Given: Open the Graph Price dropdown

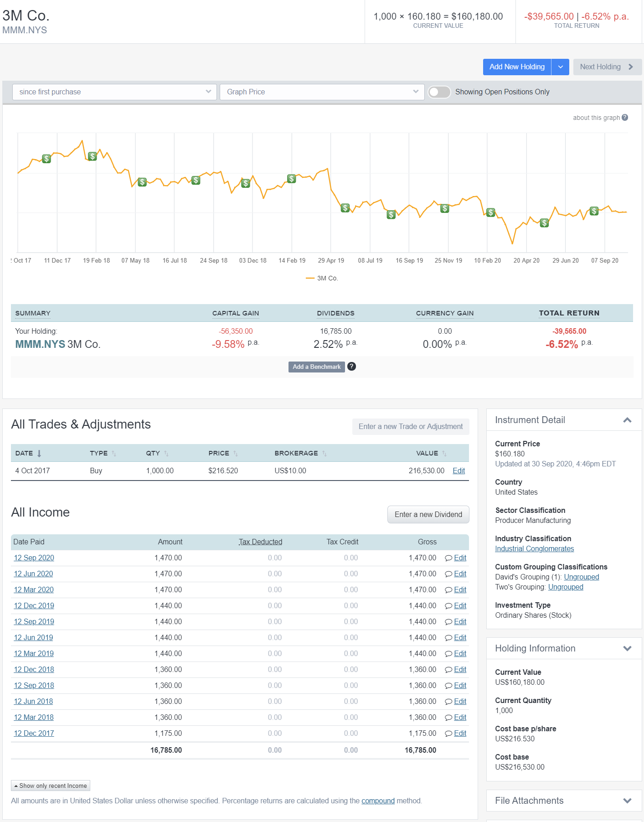Looking at the screenshot, I should (322, 92).
